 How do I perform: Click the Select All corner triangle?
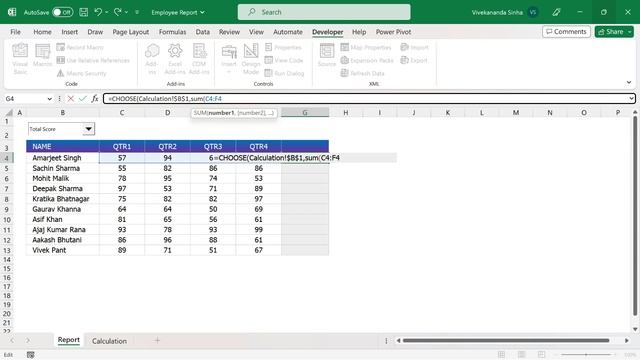[x=9, y=113]
